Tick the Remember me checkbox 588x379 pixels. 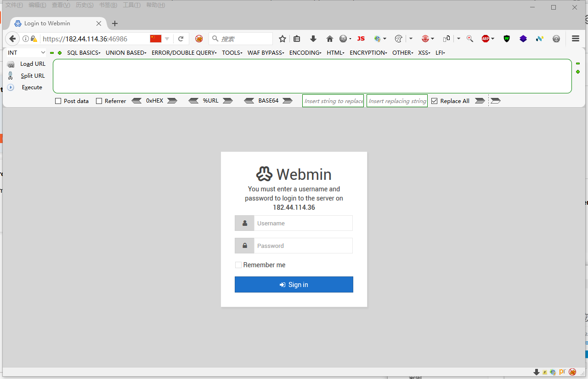coord(238,265)
